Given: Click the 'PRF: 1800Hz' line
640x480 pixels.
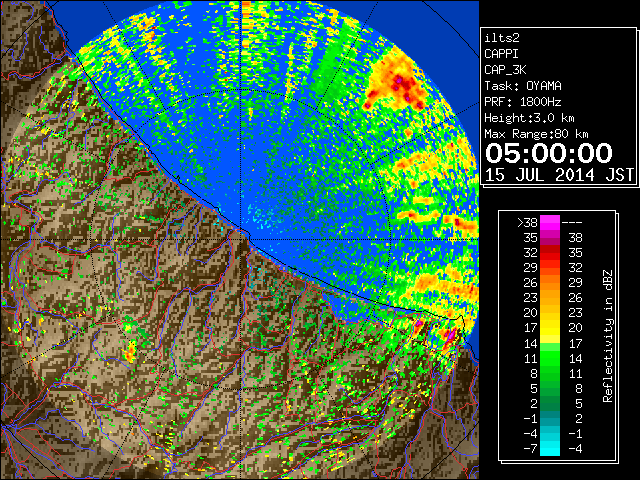Looking at the screenshot, I should (523, 102).
